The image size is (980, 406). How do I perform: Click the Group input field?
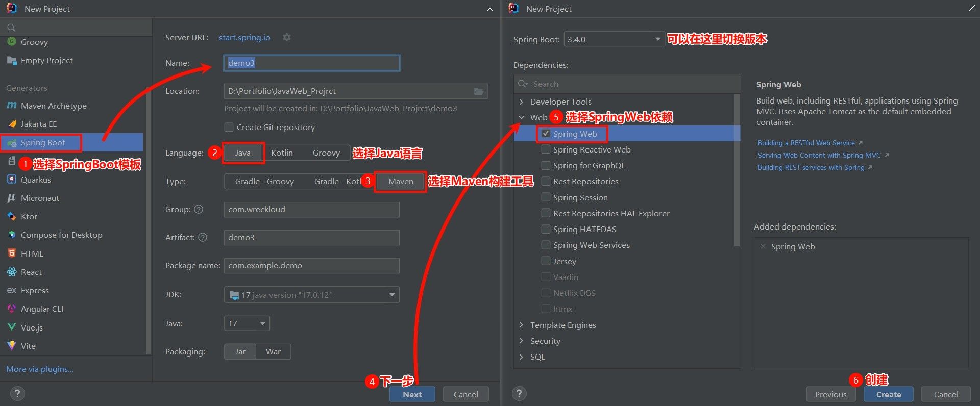pyautogui.click(x=311, y=209)
